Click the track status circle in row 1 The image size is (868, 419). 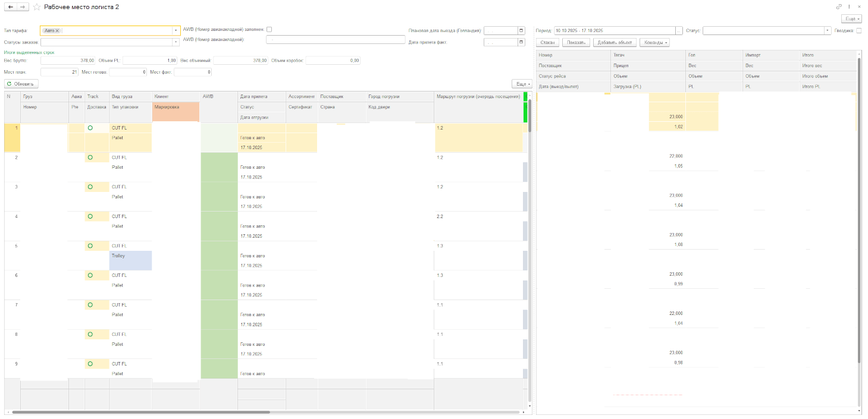coord(90,128)
